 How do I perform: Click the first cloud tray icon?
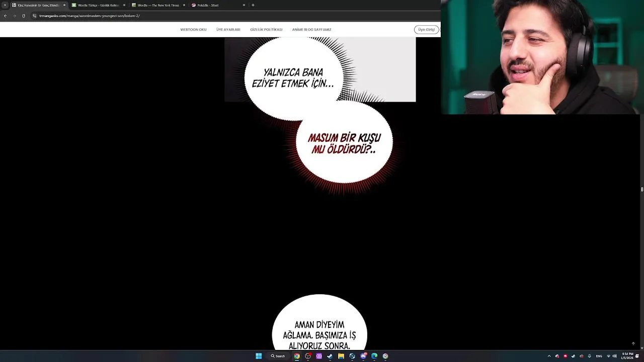click(557, 356)
